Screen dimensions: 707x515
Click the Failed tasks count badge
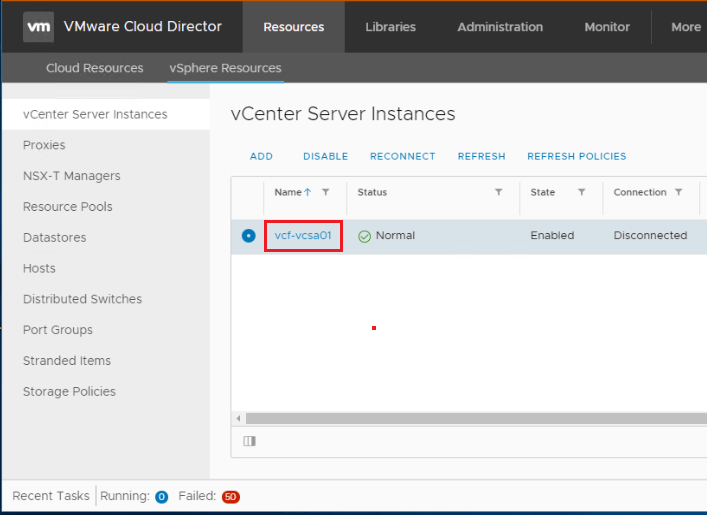click(x=230, y=497)
